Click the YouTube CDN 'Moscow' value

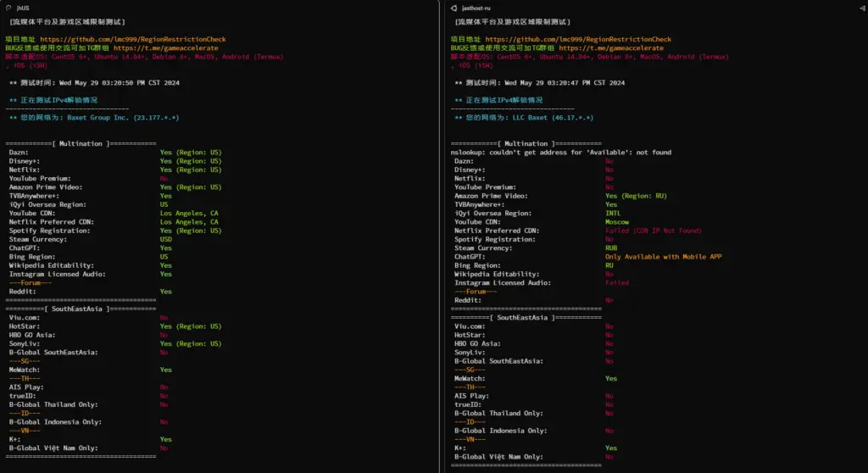617,222
